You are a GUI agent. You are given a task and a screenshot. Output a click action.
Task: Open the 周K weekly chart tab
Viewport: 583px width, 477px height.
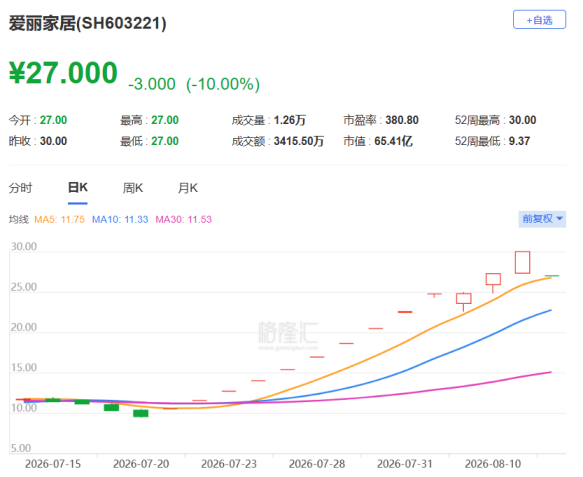tap(133, 188)
